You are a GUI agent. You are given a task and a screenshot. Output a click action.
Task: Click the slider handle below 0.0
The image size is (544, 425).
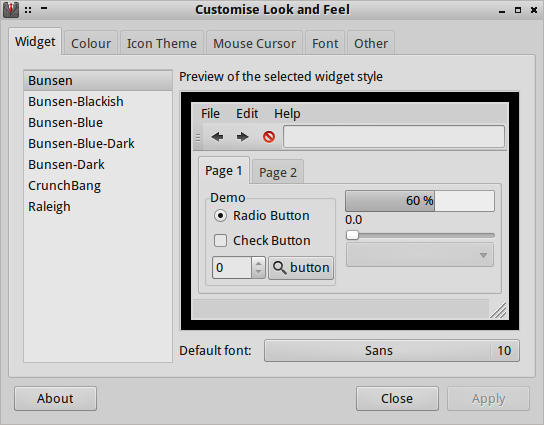(352, 235)
